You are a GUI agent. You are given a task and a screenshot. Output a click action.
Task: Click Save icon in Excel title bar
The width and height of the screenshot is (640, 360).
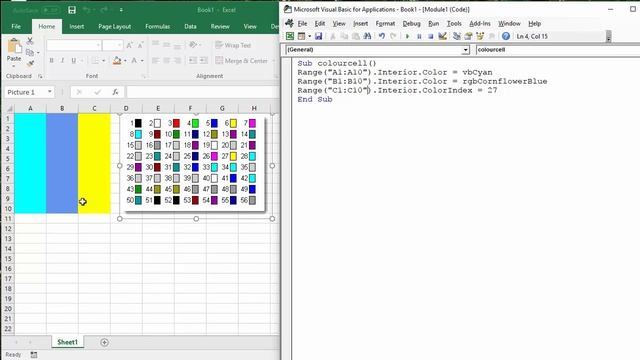pos(72,10)
